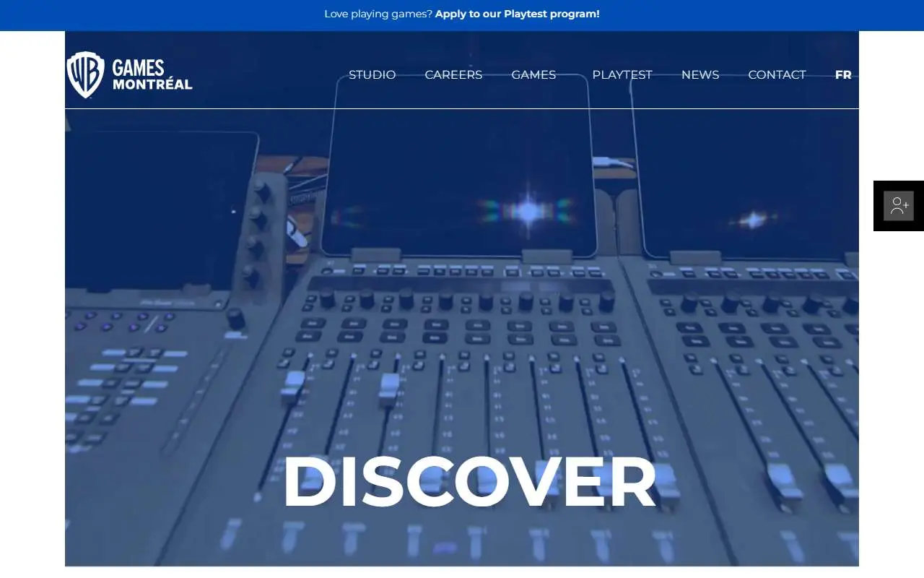The height and width of the screenshot is (578, 924).
Task: Switch the site language to FR
Action: [x=843, y=74]
